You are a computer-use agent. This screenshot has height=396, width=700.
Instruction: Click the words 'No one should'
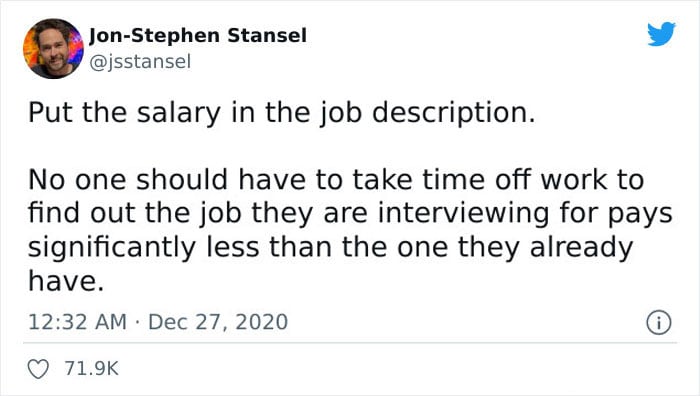pyautogui.click(x=128, y=180)
